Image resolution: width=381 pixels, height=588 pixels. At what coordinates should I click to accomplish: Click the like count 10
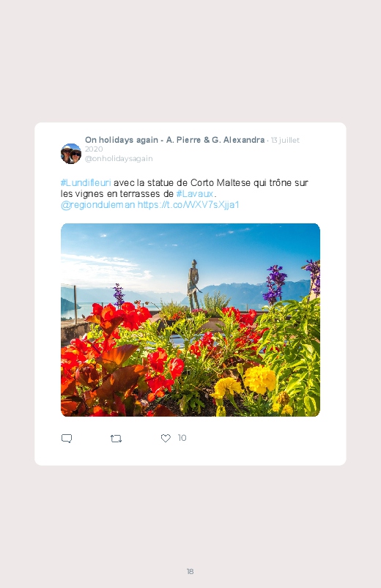coord(182,438)
